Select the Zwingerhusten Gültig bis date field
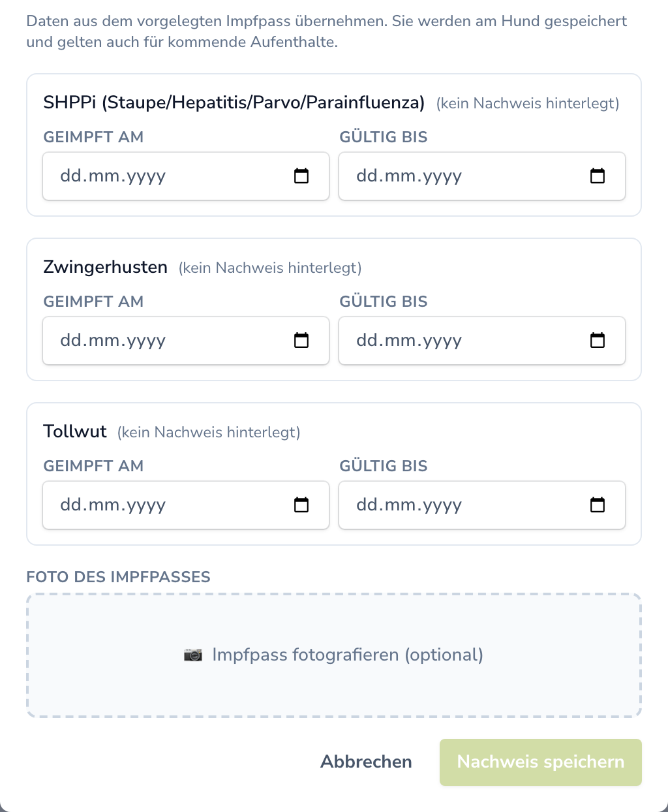668x812 pixels. click(x=482, y=341)
